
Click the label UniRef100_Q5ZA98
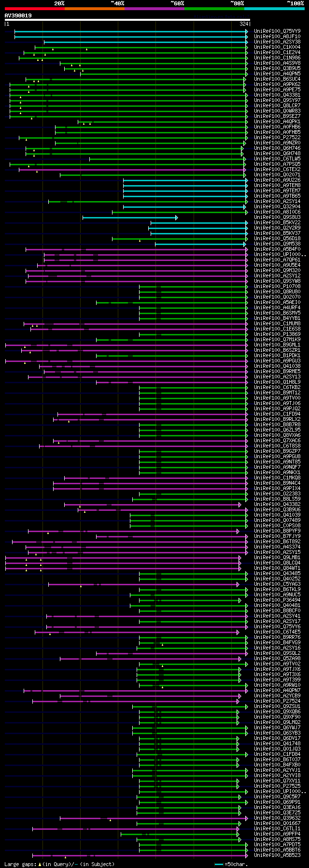[x=277, y=658]
